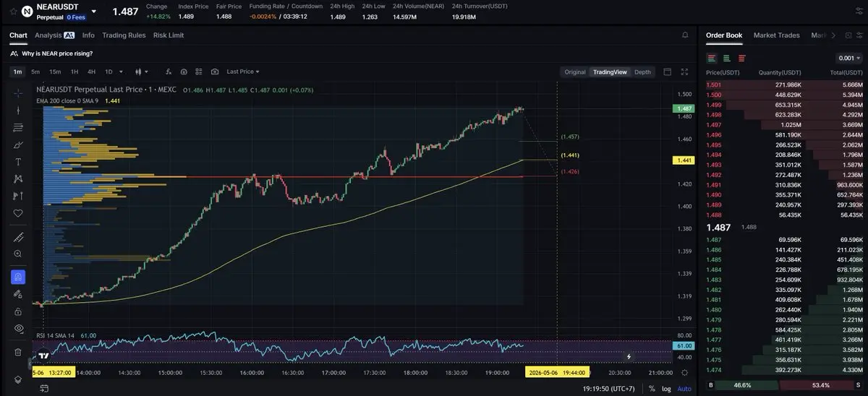
Task: Click the 1.501 ask price row
Action: pyautogui.click(x=784, y=85)
